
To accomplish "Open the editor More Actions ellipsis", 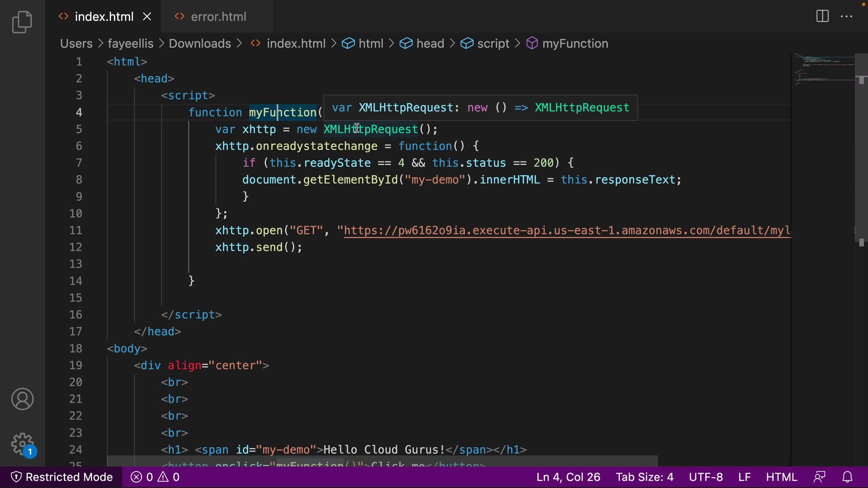I will [846, 17].
